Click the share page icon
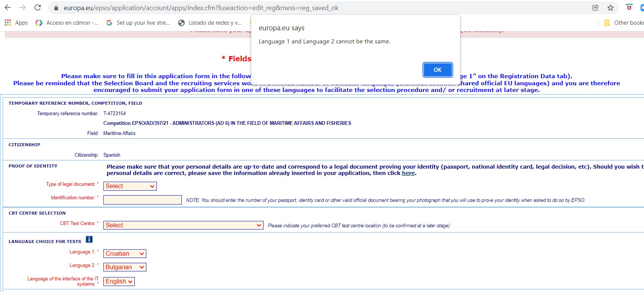Image resolution: width=644 pixels, height=292 pixels. [595, 7]
